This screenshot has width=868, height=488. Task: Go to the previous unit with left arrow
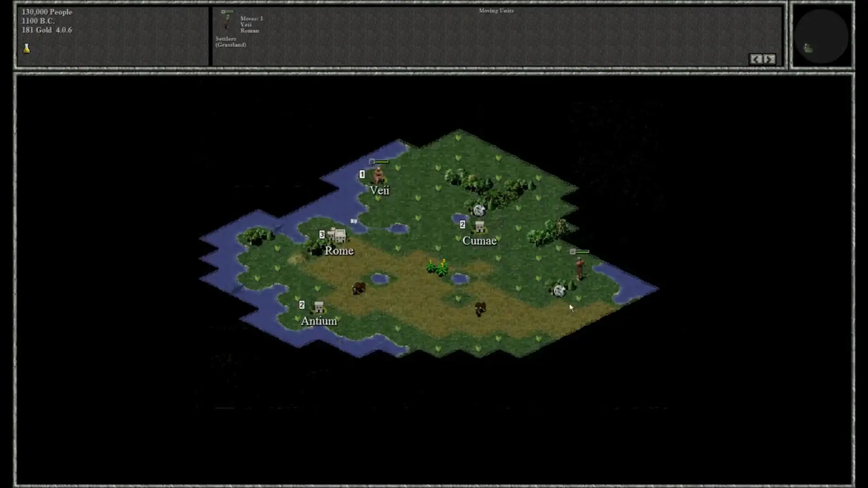tap(756, 59)
